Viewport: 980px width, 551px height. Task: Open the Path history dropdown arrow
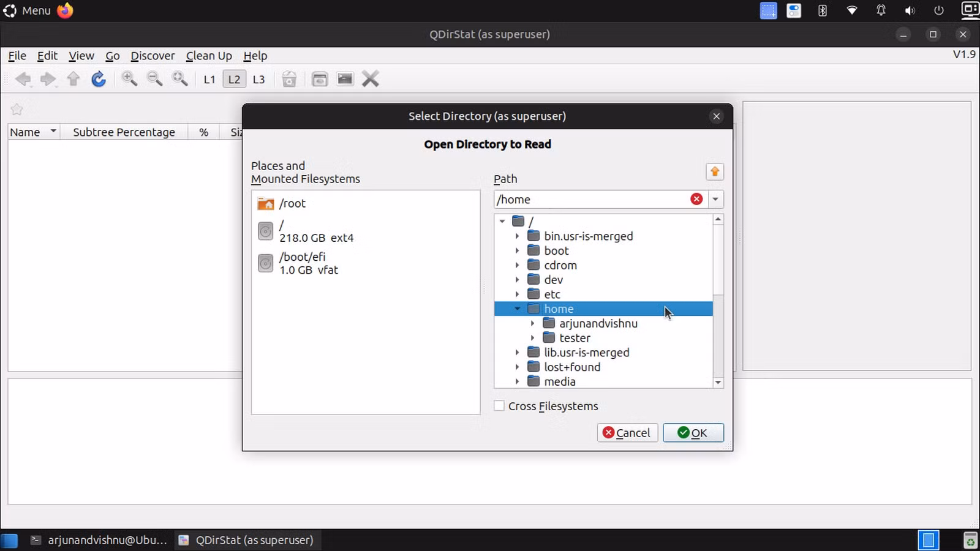click(715, 199)
